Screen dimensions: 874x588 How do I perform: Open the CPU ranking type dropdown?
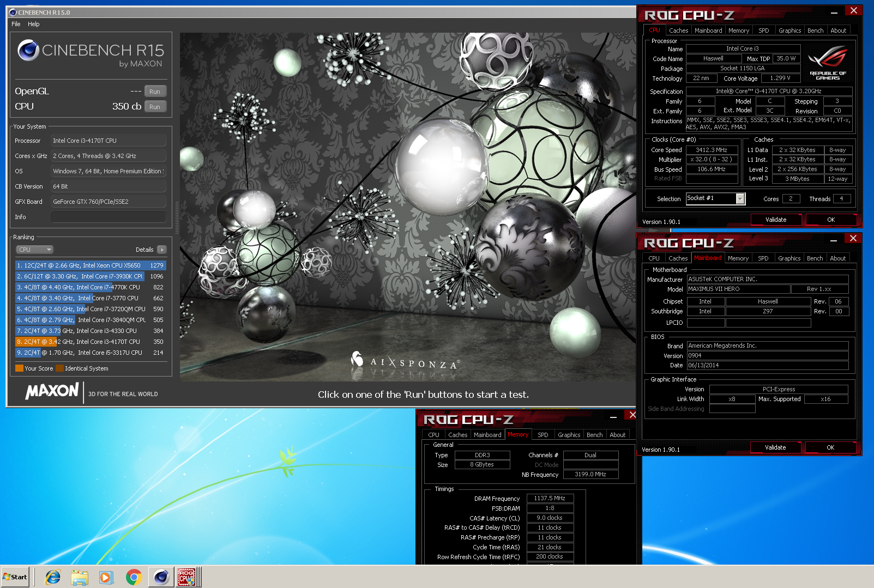tap(34, 250)
